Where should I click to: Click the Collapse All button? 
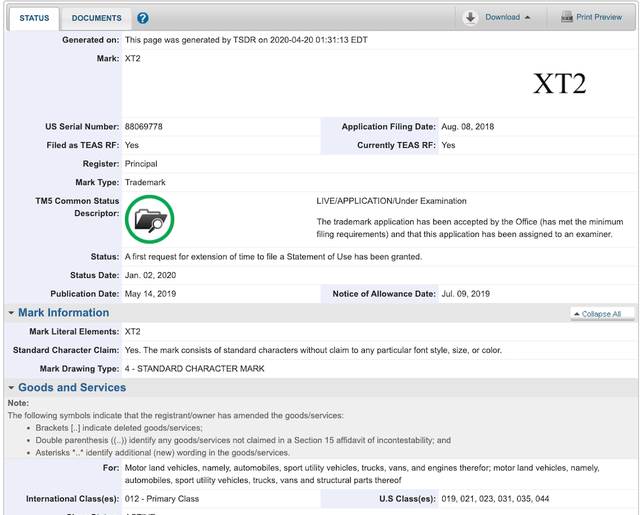coord(602,314)
